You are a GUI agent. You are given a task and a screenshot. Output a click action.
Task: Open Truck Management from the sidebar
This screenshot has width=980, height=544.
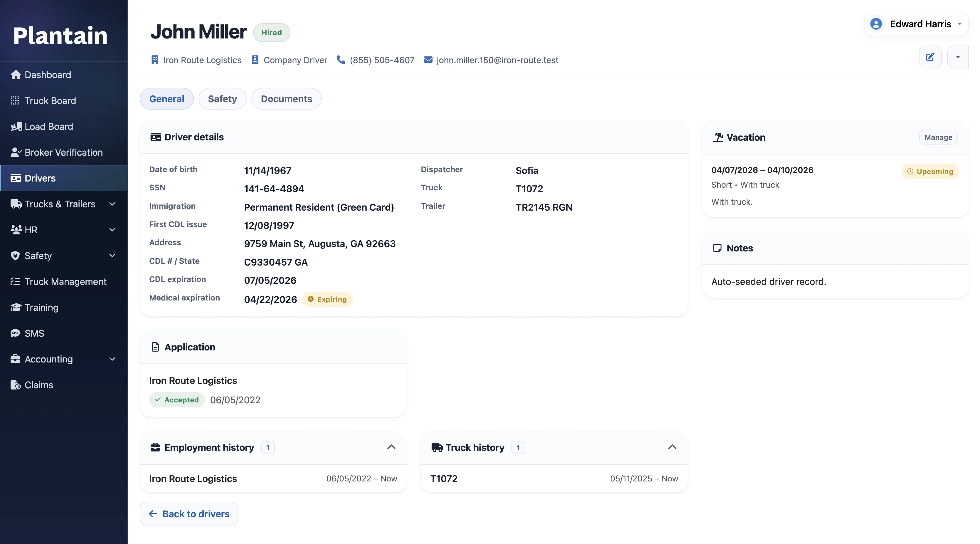pos(65,281)
